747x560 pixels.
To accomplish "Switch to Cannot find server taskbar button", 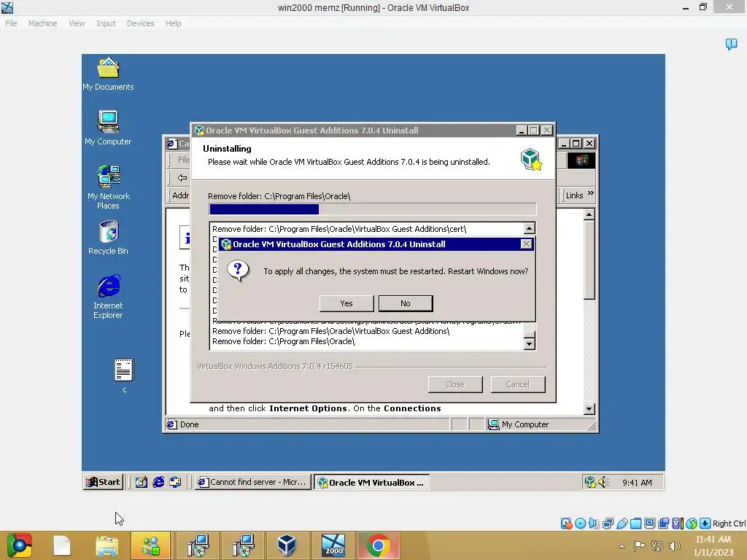I will pos(253,482).
